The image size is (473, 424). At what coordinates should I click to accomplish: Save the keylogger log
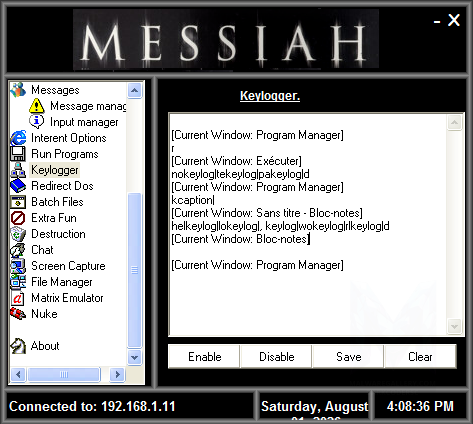[348, 357]
